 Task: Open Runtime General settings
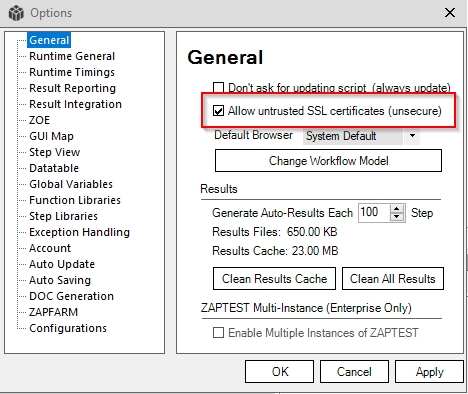72,56
